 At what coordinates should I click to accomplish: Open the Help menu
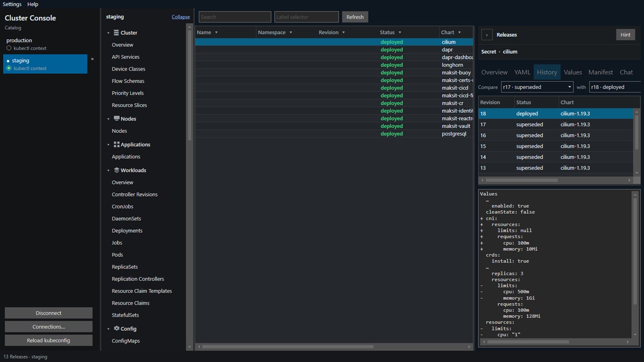point(33,4)
